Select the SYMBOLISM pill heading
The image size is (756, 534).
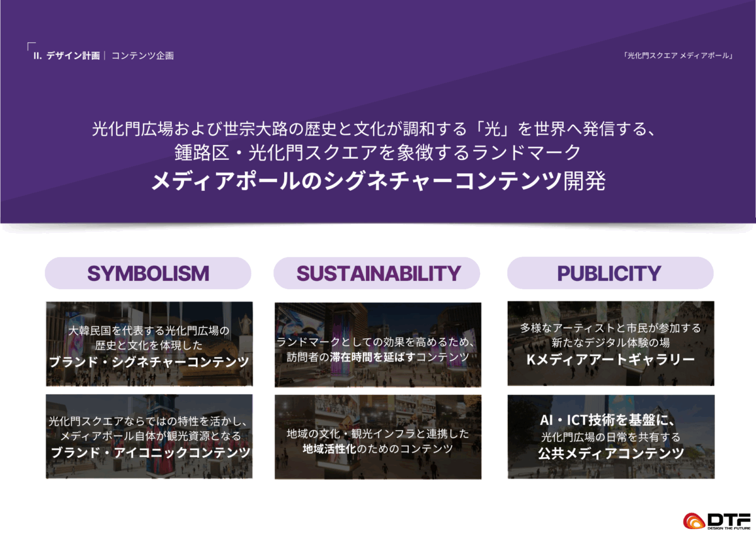pyautogui.click(x=148, y=273)
